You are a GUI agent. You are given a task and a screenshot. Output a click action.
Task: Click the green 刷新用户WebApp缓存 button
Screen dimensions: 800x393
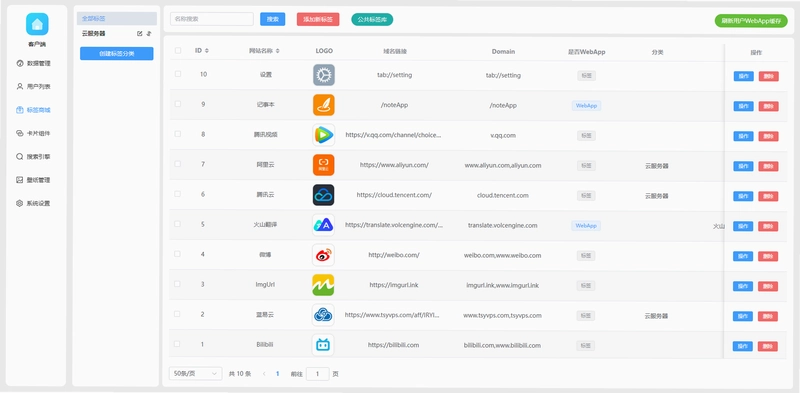pyautogui.click(x=751, y=21)
